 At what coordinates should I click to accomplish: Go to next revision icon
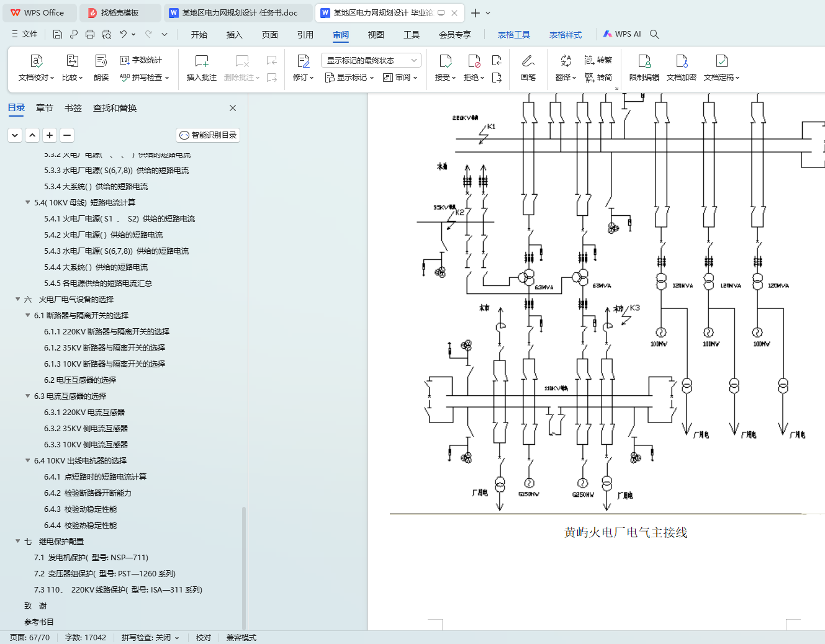coord(497,78)
